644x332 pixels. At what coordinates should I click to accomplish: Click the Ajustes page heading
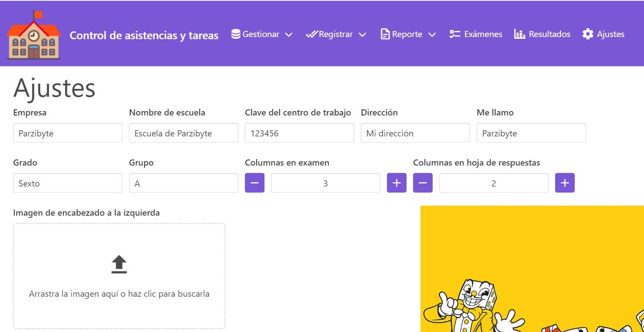54,88
